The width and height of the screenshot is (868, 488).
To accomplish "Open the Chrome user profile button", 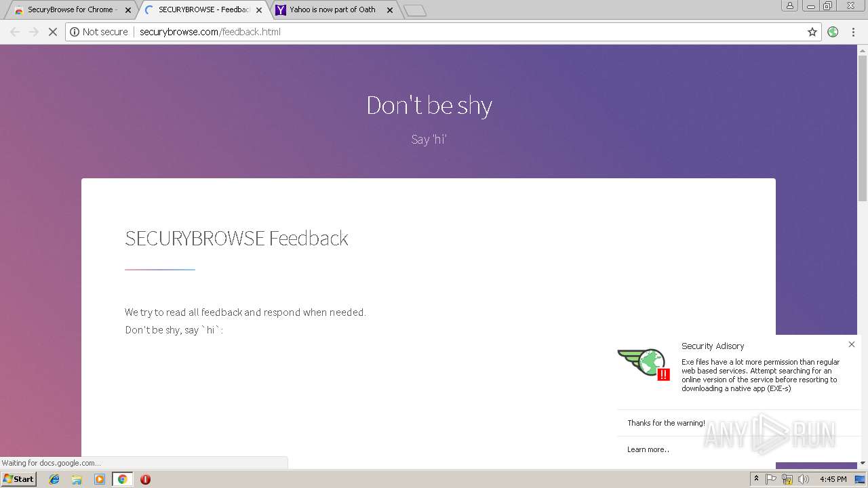I will tap(790, 5).
